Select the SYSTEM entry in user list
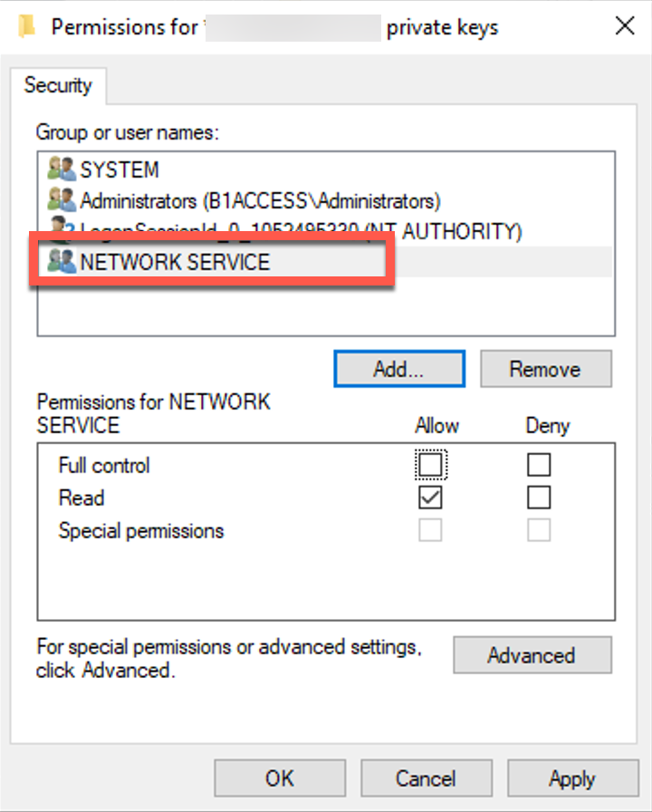The width and height of the screenshot is (652, 812). tap(326, 169)
